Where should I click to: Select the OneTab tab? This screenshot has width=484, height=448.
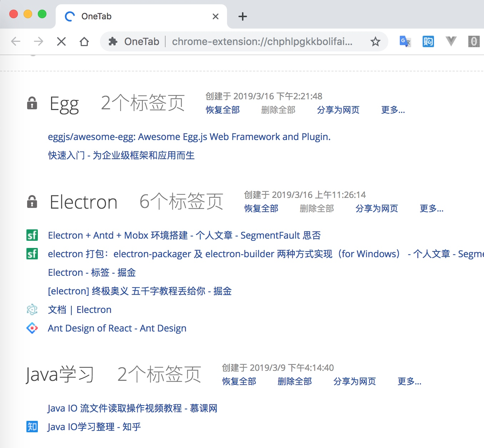pos(141,16)
